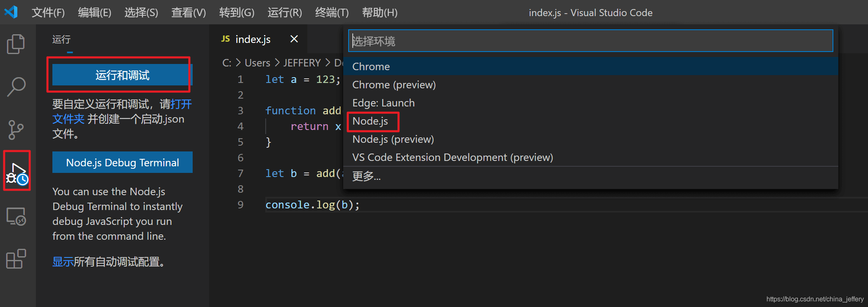Select Node.js (preview) environment

point(393,139)
